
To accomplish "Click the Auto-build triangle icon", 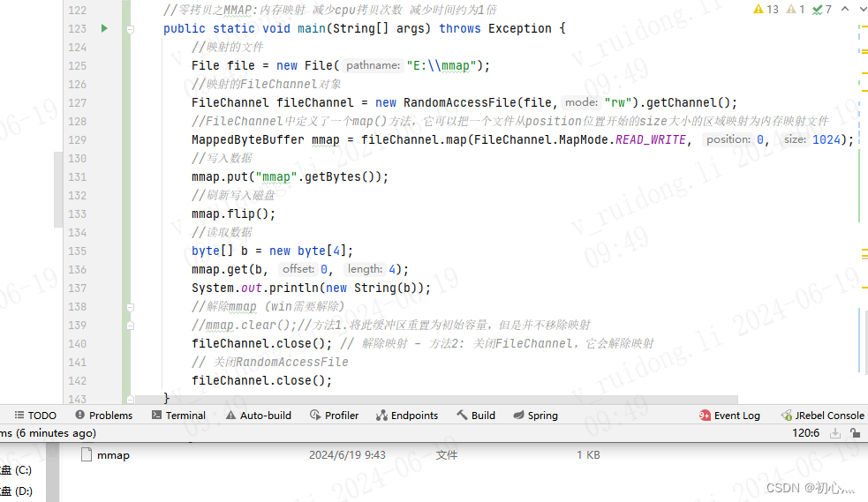I will point(230,415).
